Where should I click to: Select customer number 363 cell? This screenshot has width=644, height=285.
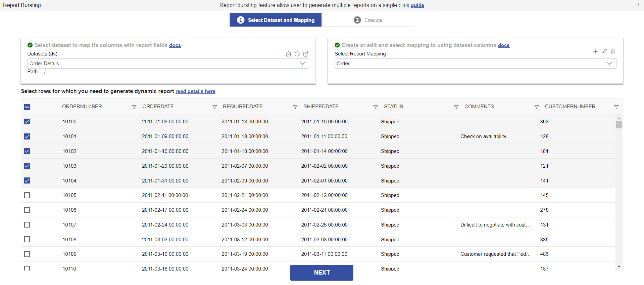[x=544, y=122]
